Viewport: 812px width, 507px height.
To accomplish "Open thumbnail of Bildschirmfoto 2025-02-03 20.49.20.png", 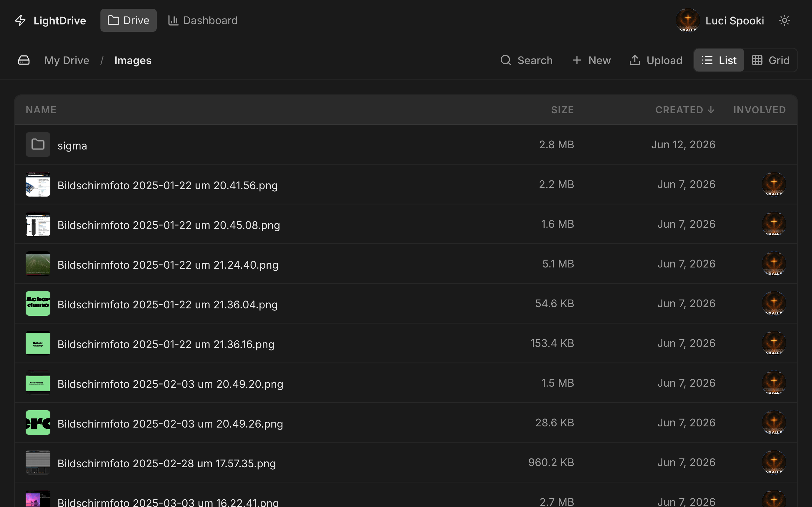I will (x=38, y=383).
